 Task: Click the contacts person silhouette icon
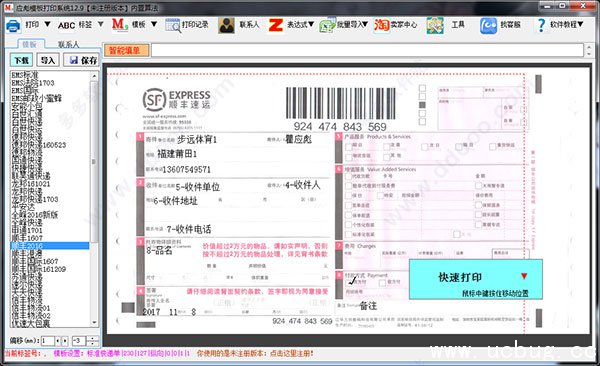click(226, 25)
